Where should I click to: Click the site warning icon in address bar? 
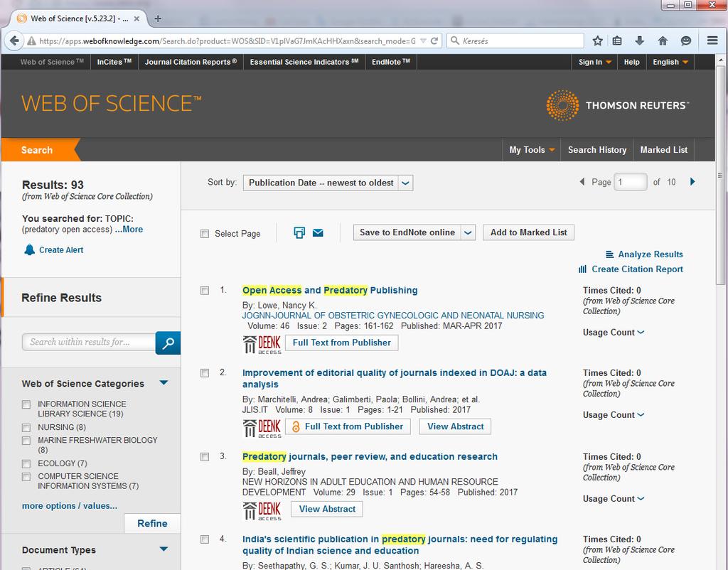(x=31, y=41)
